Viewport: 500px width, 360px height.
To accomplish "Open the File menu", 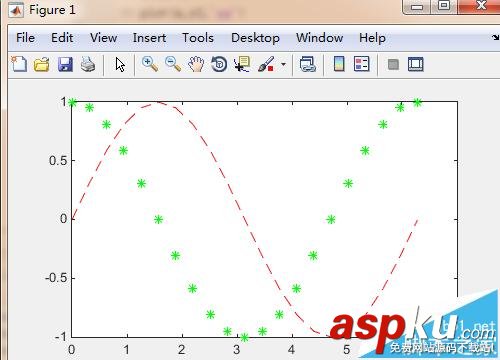I will pyautogui.click(x=25, y=38).
